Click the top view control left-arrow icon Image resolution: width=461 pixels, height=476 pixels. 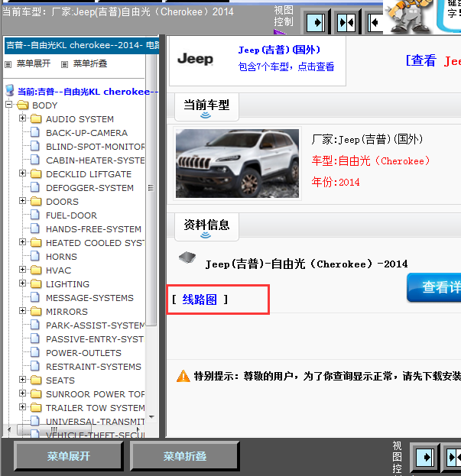click(x=375, y=22)
